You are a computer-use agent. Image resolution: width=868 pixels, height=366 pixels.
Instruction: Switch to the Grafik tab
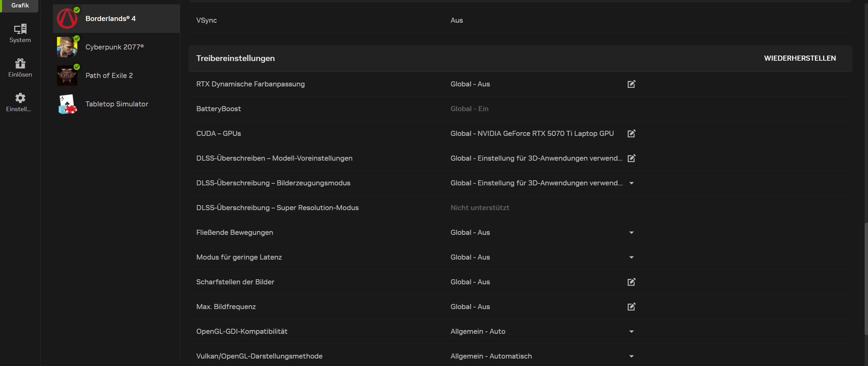(x=20, y=5)
